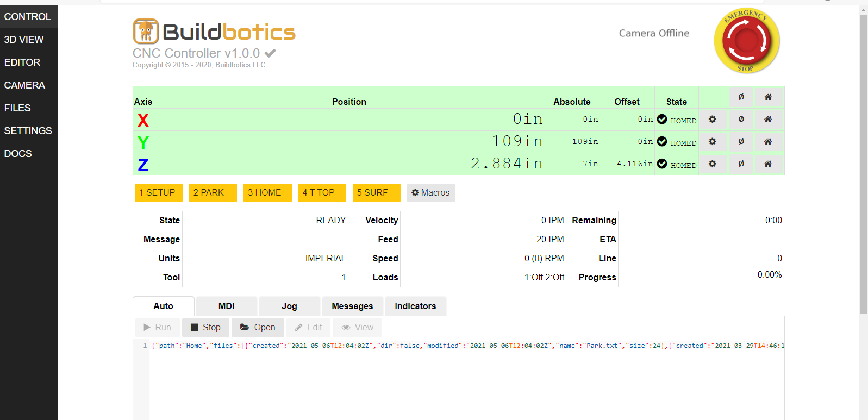The image size is (868, 420).
Task: Open the MDI tab
Action: [x=226, y=306]
